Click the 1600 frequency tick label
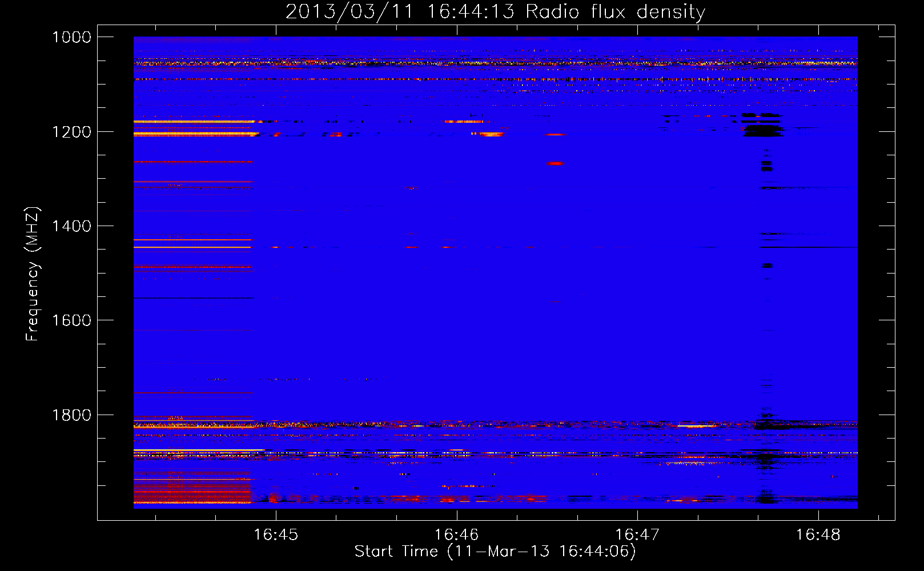 [71, 320]
